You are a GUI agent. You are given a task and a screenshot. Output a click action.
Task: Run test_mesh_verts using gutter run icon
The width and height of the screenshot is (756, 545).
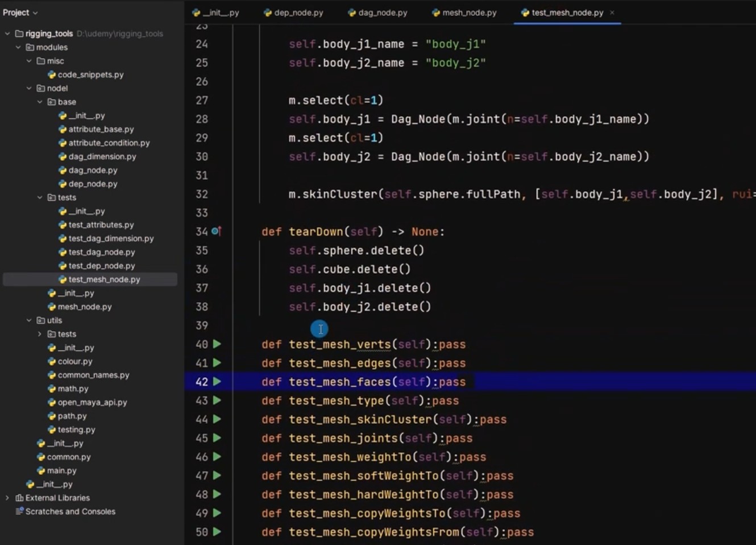click(x=217, y=344)
